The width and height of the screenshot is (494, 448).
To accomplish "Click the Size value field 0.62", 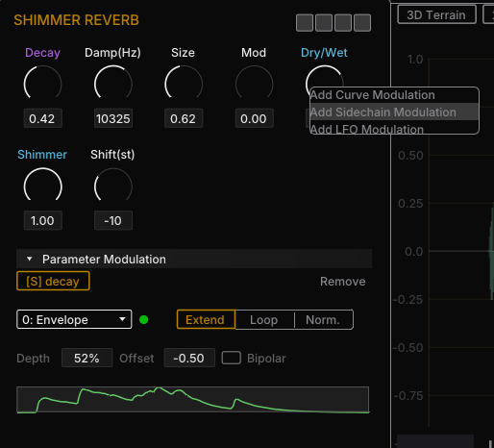I will point(184,118).
